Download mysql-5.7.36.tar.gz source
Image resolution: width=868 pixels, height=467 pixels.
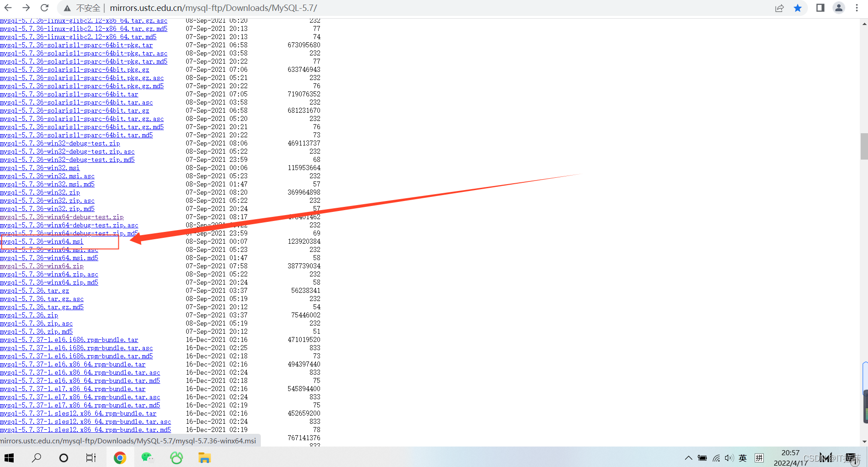(x=35, y=291)
